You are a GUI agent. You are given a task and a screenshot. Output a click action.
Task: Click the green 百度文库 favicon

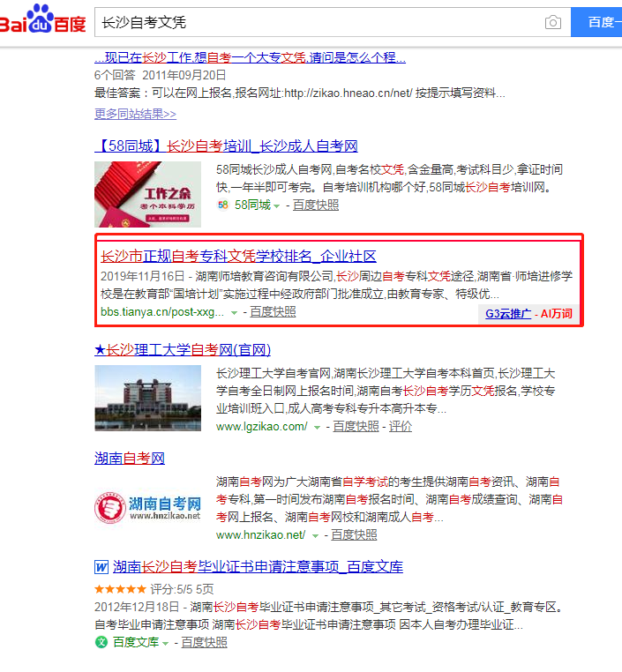tap(101, 642)
